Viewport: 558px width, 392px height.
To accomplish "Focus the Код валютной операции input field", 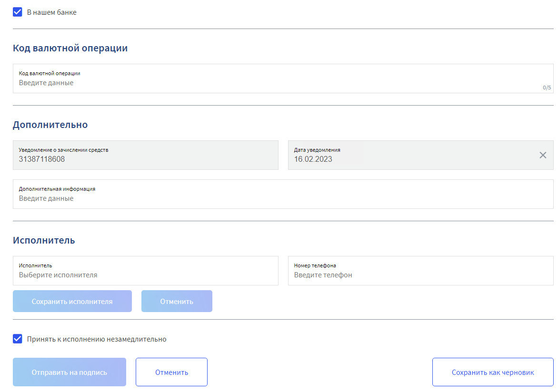I will pos(283,78).
